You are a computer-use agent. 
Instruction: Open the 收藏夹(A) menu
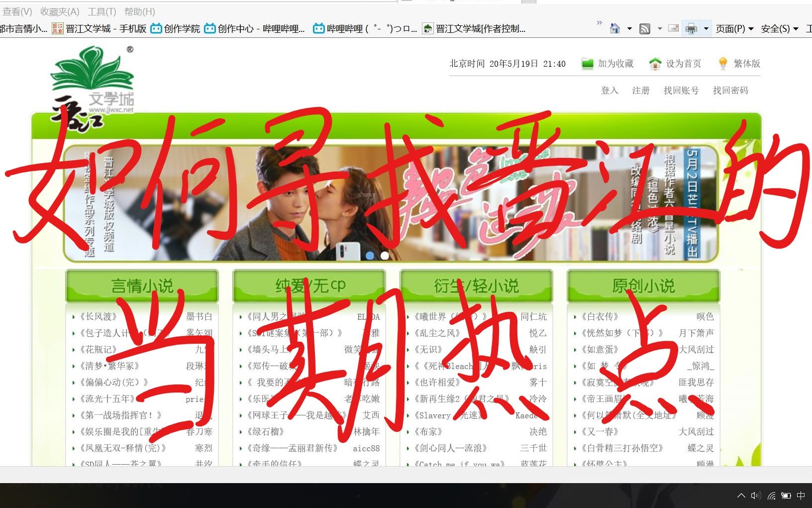(x=60, y=11)
